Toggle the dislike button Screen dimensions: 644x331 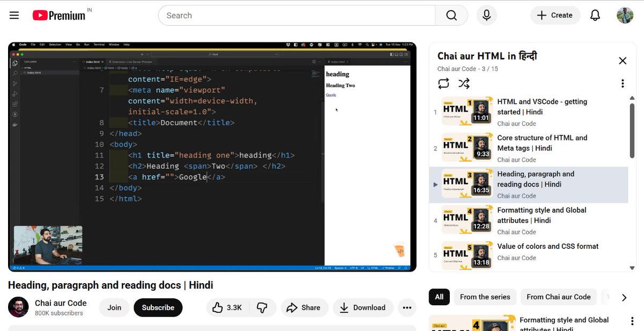click(262, 307)
